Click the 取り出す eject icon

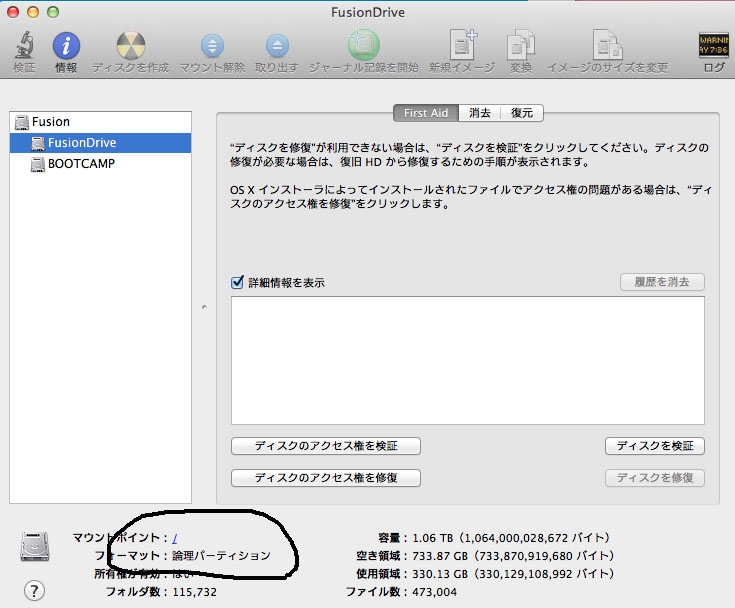tap(277, 45)
